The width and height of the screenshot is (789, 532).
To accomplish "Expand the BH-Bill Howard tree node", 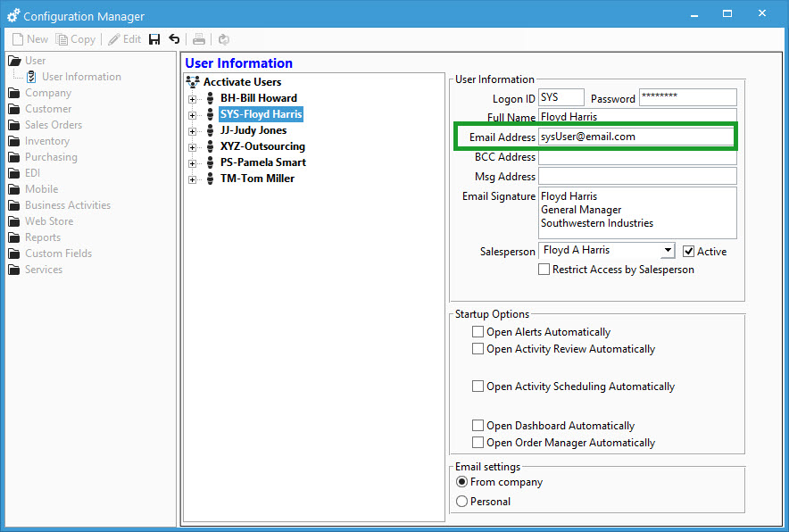I will pyautogui.click(x=194, y=98).
